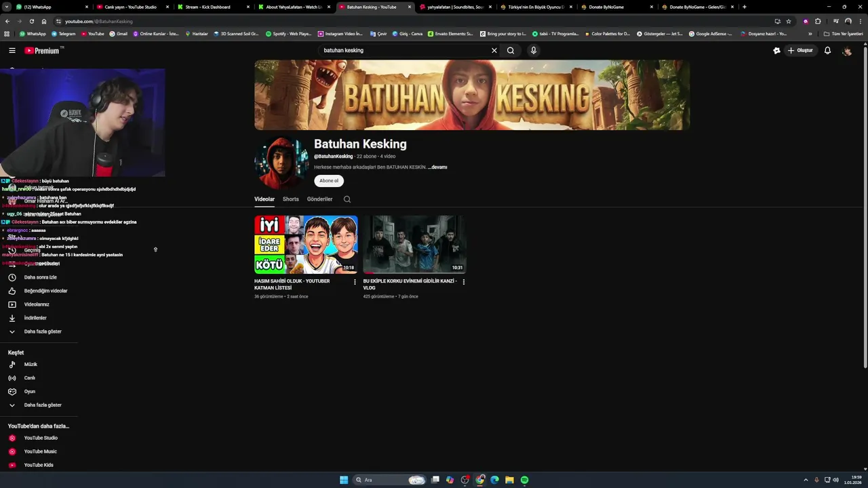Open the YouTuber katman listesi video thumbnail

point(306,245)
